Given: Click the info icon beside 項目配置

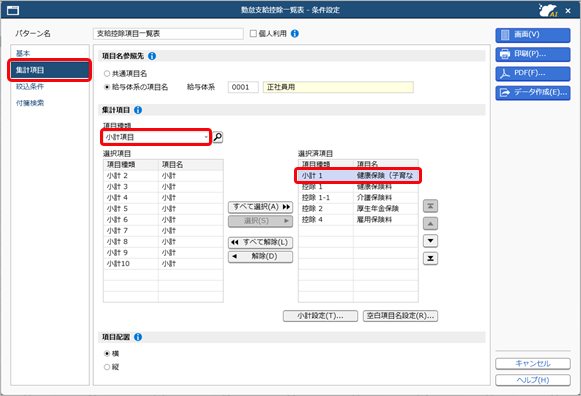Looking at the screenshot, I should (x=138, y=337).
